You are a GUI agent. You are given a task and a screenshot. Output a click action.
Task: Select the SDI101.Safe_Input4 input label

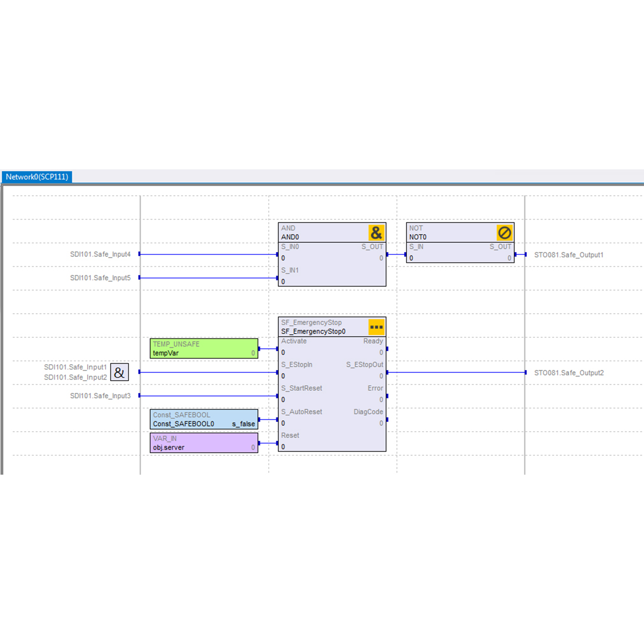tap(100, 254)
